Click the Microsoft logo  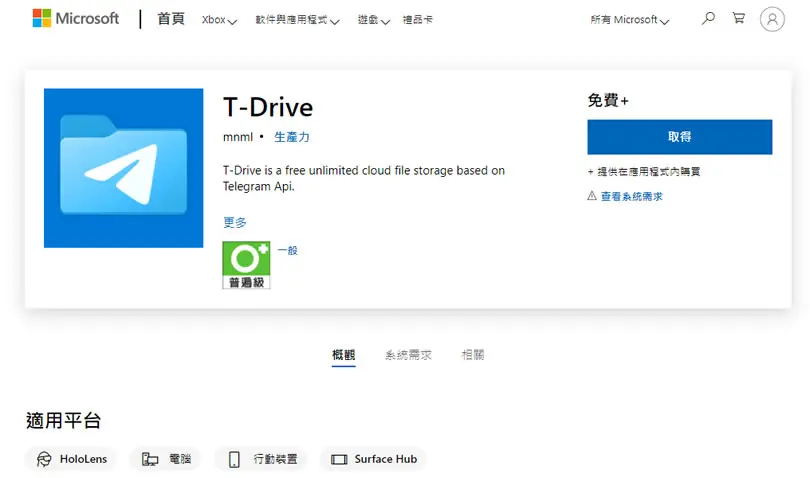pyautogui.click(x=75, y=19)
